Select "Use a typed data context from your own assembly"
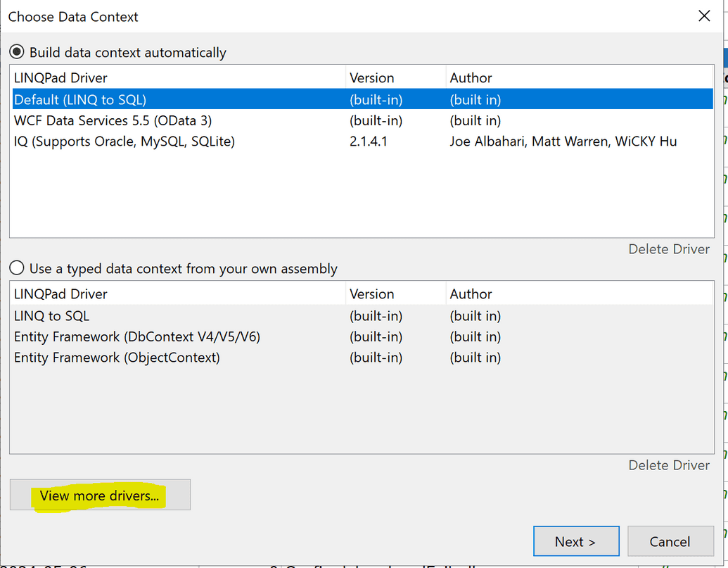 [18, 268]
